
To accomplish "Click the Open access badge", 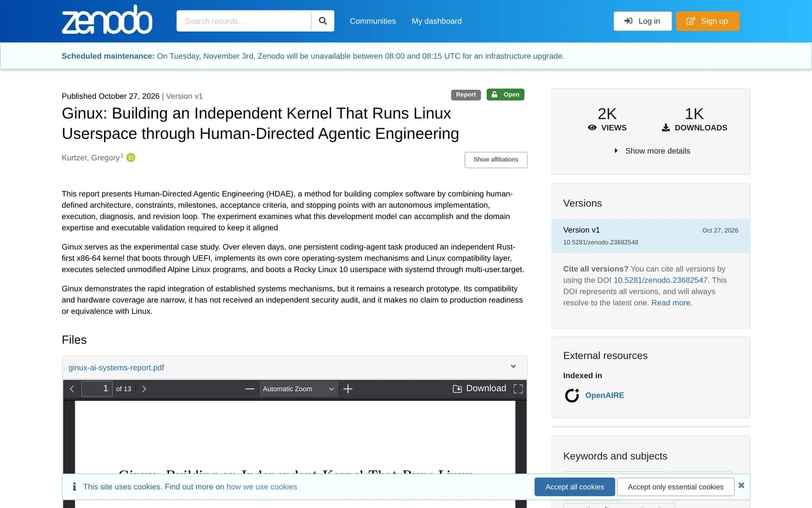I will click(505, 94).
